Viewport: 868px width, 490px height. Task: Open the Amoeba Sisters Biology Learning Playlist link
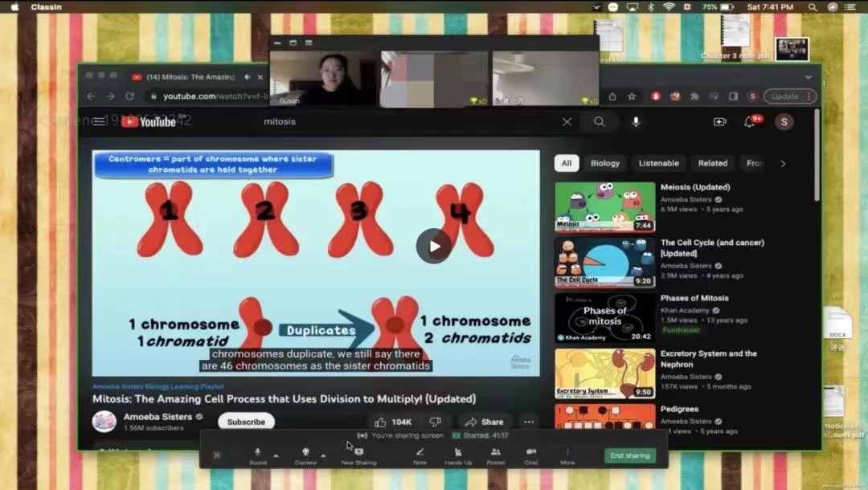[x=158, y=386]
